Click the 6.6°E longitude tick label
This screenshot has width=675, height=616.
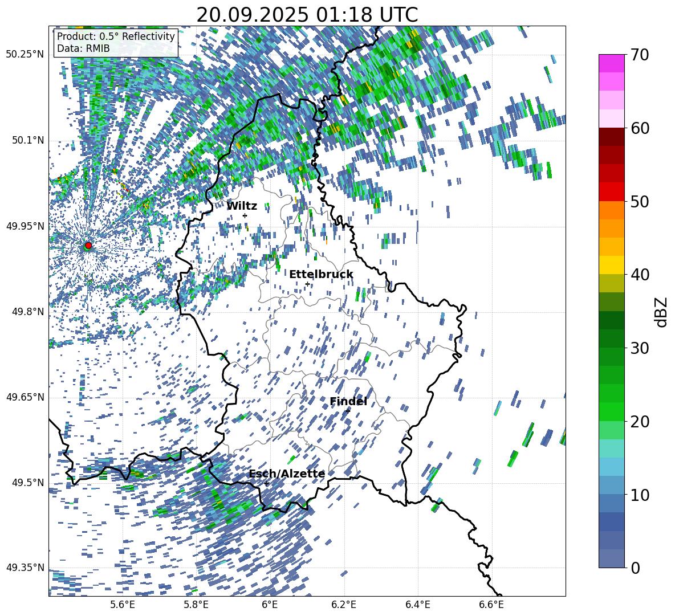pyautogui.click(x=491, y=605)
